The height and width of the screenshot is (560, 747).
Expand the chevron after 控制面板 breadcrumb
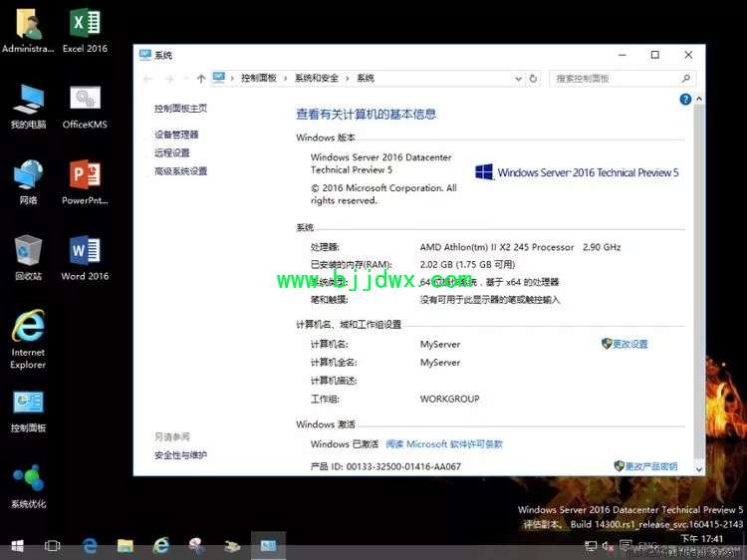coord(286,79)
